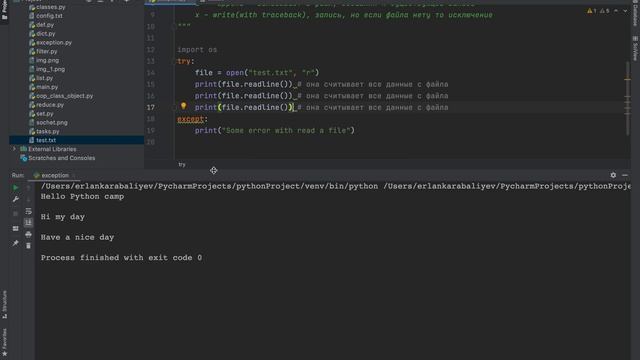640x360 pixels.
Task: Select External Libraries in project tree
Action: [x=52, y=149]
